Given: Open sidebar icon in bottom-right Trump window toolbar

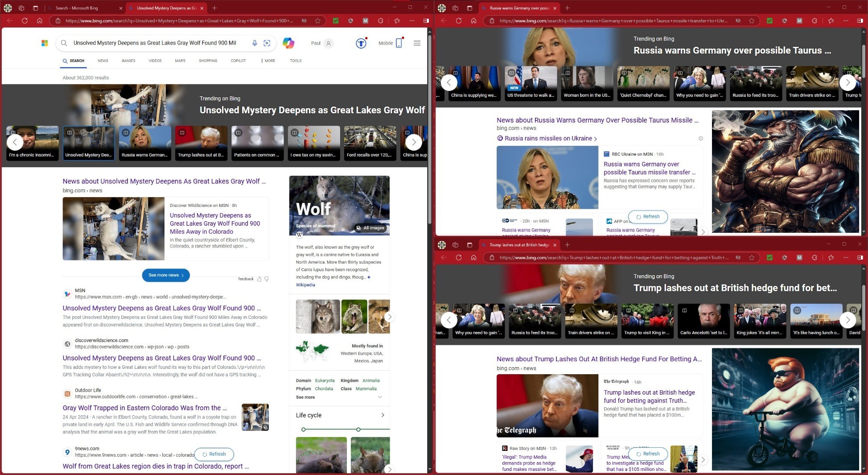Looking at the screenshot, I should [x=860, y=257].
